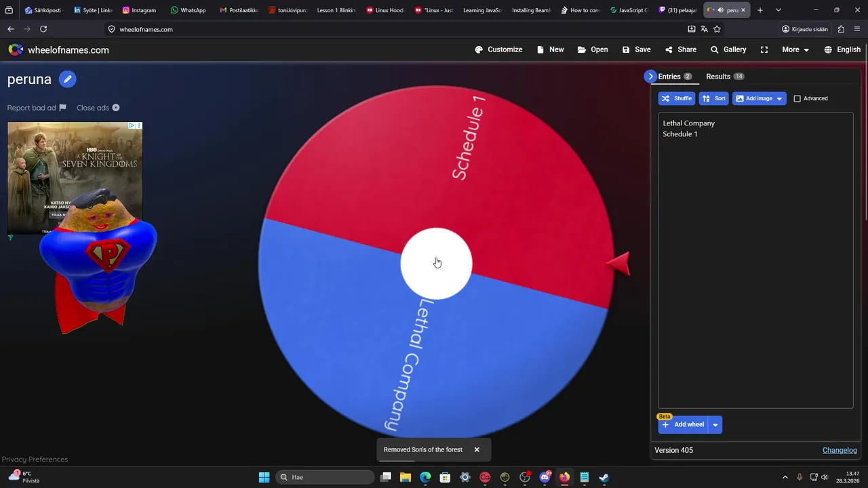Image resolution: width=868 pixels, height=488 pixels.
Task: Open File Explorer from the taskbar
Action: [x=406, y=477]
